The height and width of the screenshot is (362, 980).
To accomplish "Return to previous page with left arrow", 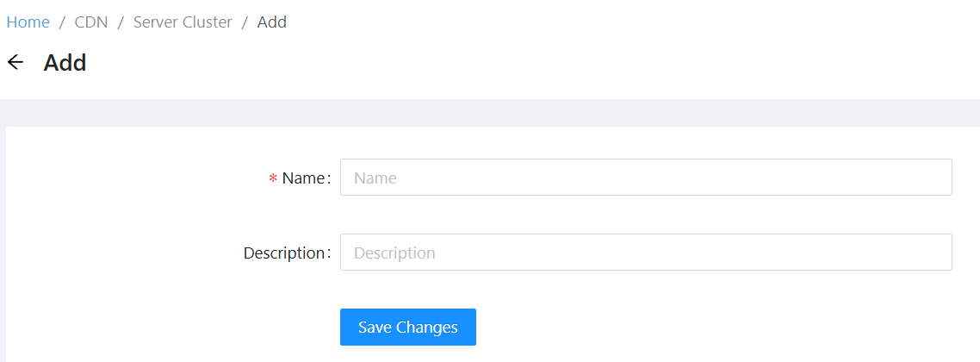I will click(15, 62).
